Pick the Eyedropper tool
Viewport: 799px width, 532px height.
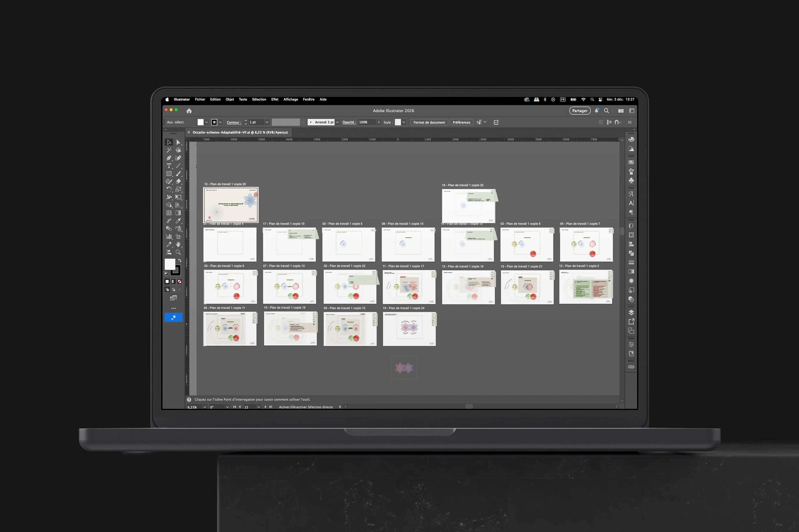tap(178, 221)
